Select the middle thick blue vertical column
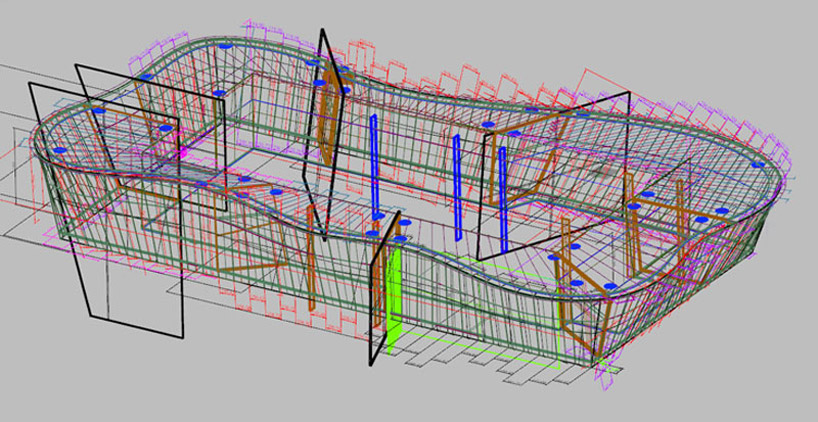This screenshot has height=422, width=818. click(457, 185)
